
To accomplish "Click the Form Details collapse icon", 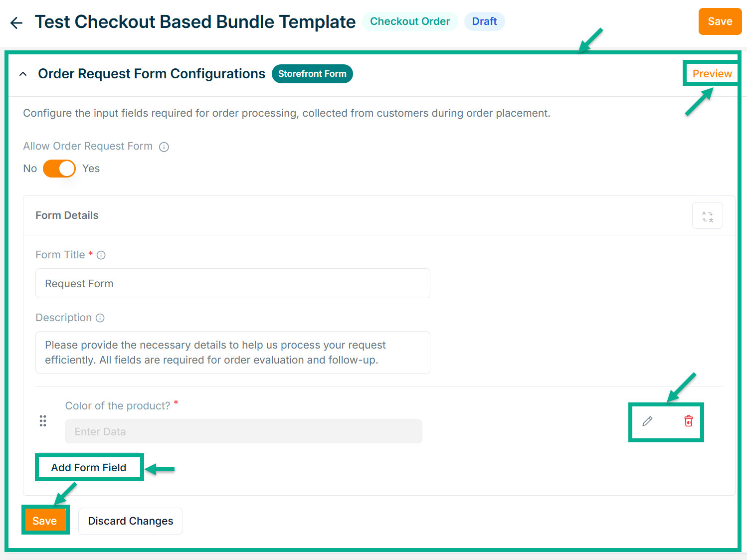I will tap(707, 216).
